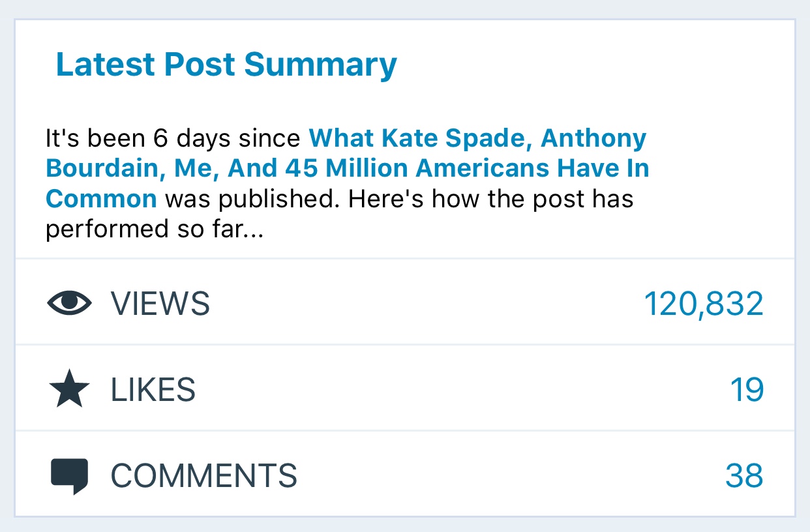Click the star icon beside Likes
810x532 pixels.
69,390
